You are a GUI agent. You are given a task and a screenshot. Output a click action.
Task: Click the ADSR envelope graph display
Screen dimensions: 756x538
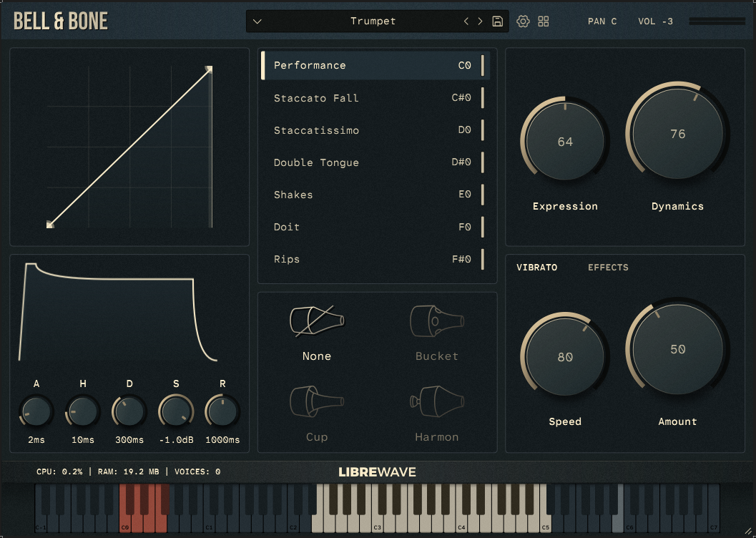pyautogui.click(x=118, y=313)
